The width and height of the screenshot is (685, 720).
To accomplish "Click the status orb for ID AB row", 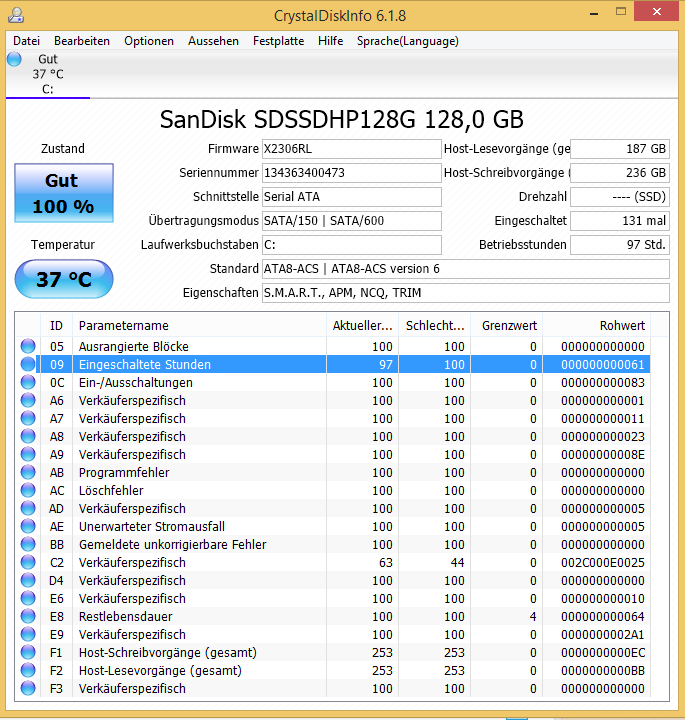I will click(28, 472).
